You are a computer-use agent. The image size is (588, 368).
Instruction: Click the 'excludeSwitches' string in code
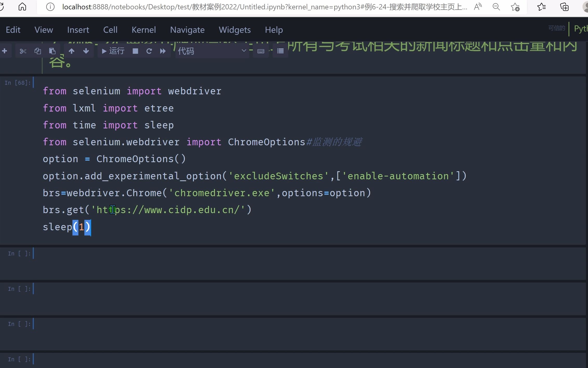point(279,176)
